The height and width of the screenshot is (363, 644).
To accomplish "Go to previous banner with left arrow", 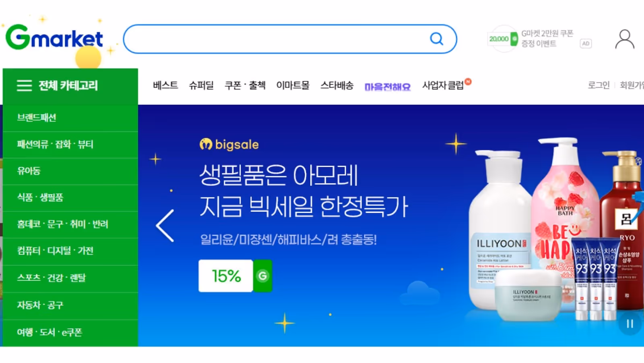I will (x=165, y=226).
